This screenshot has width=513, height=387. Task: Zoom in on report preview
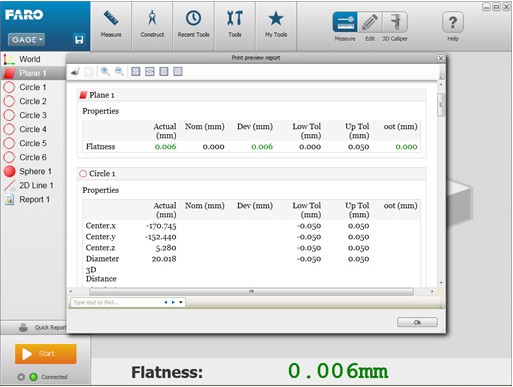[x=105, y=72]
